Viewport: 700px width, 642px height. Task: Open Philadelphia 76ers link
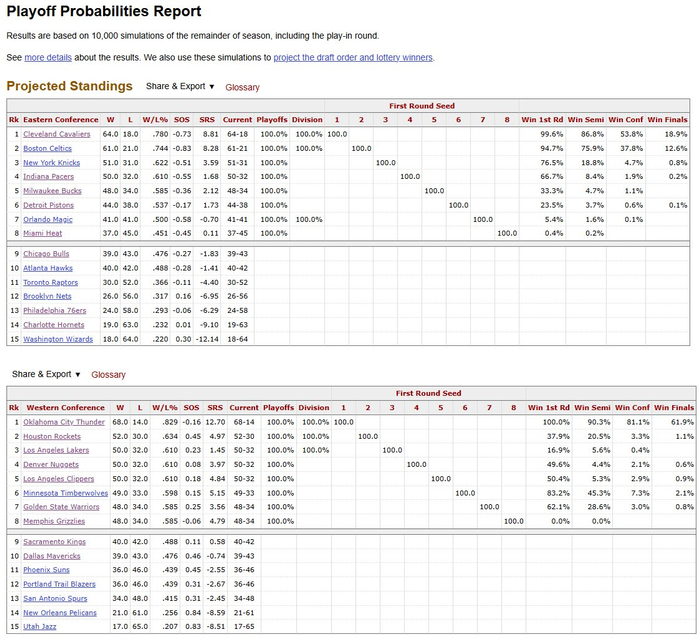(x=54, y=311)
